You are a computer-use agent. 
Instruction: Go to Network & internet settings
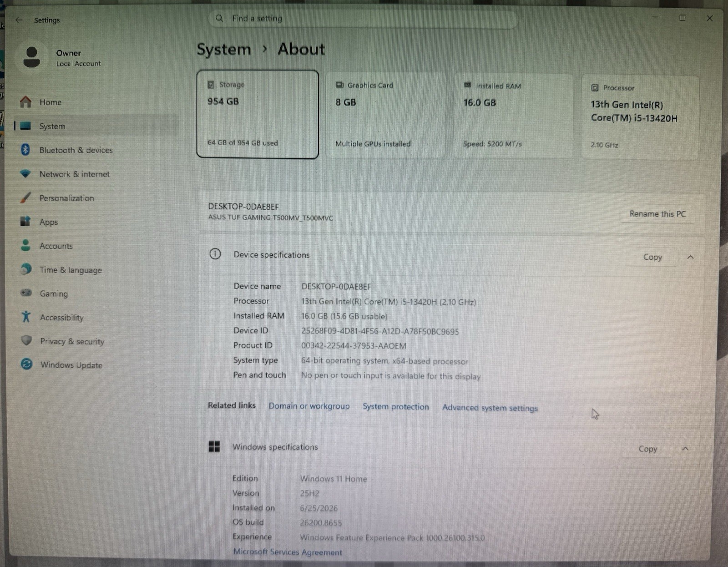(x=96, y=174)
